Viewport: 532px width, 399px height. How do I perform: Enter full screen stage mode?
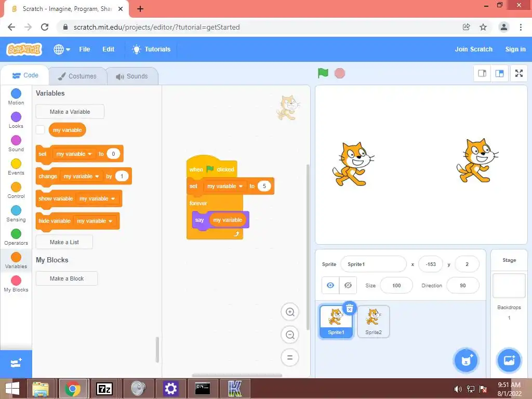click(519, 73)
